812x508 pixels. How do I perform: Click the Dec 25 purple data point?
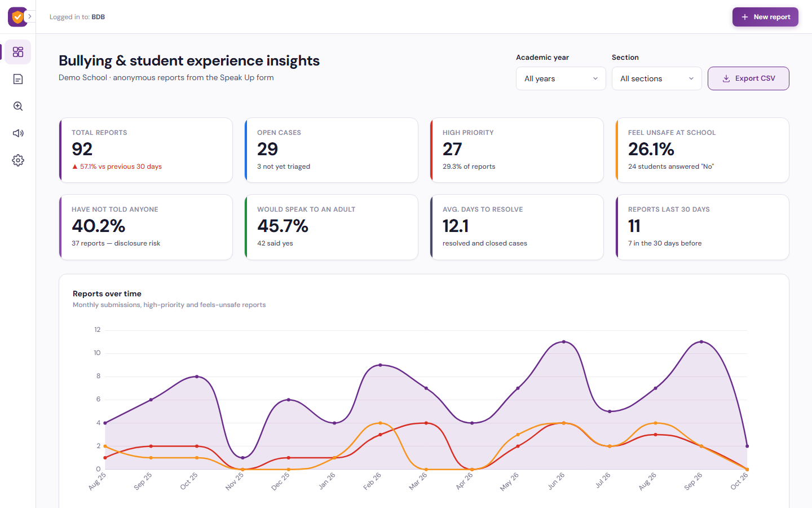(x=289, y=400)
